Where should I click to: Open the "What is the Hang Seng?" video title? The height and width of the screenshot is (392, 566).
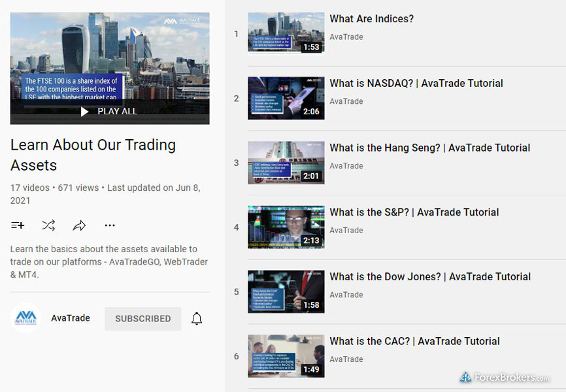[430, 148]
